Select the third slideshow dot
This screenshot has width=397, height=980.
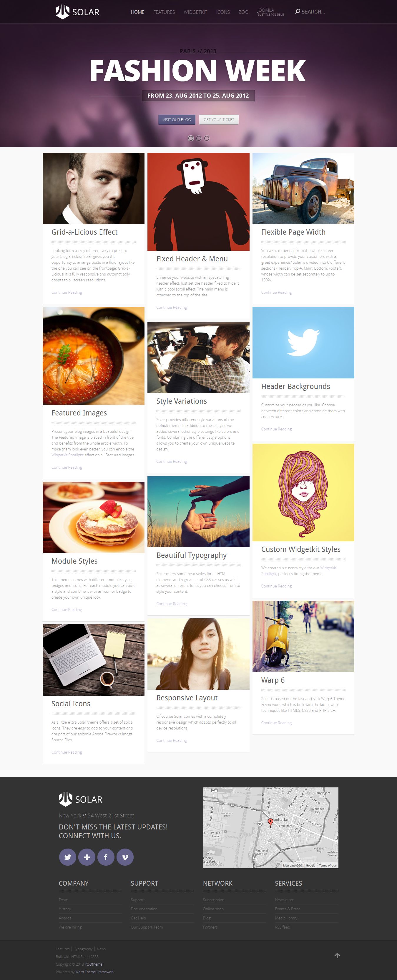click(207, 138)
